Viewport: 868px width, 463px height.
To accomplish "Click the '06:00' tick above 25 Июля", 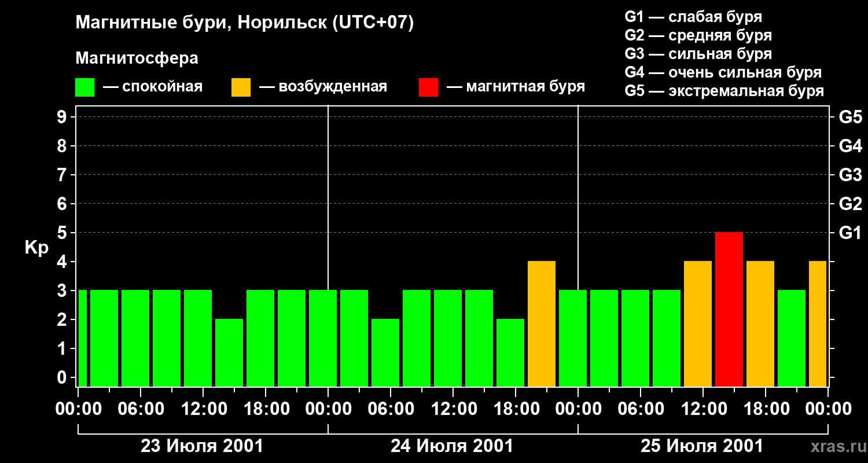I will (x=640, y=409).
